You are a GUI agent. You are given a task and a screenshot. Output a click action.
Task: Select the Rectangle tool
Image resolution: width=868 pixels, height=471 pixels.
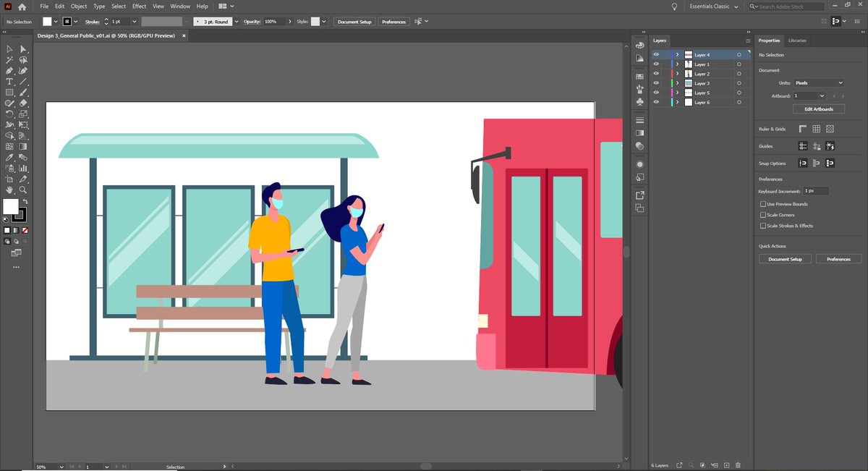coord(9,93)
